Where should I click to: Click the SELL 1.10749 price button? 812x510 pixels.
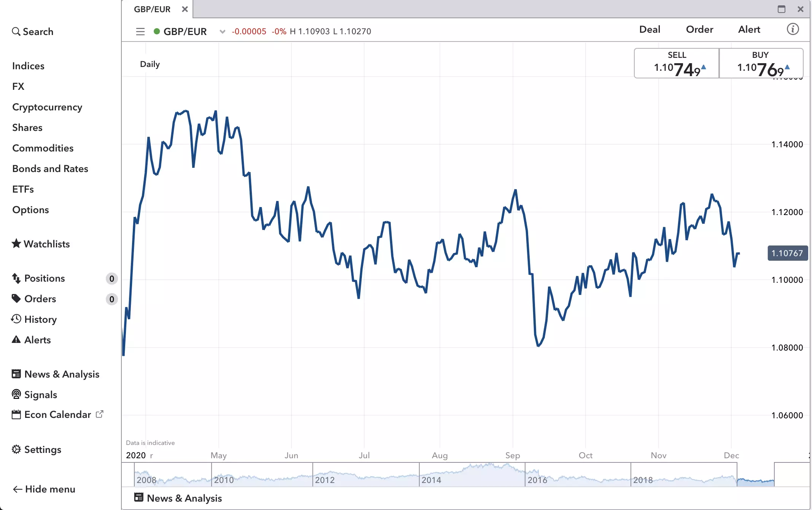(x=677, y=63)
